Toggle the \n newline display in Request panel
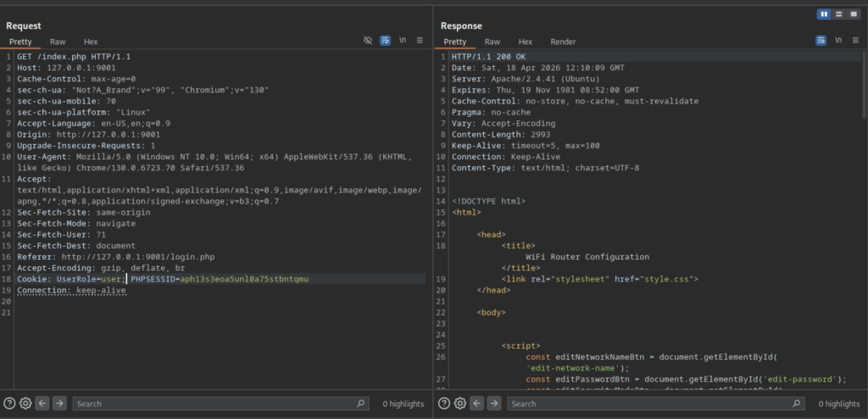 [402, 41]
